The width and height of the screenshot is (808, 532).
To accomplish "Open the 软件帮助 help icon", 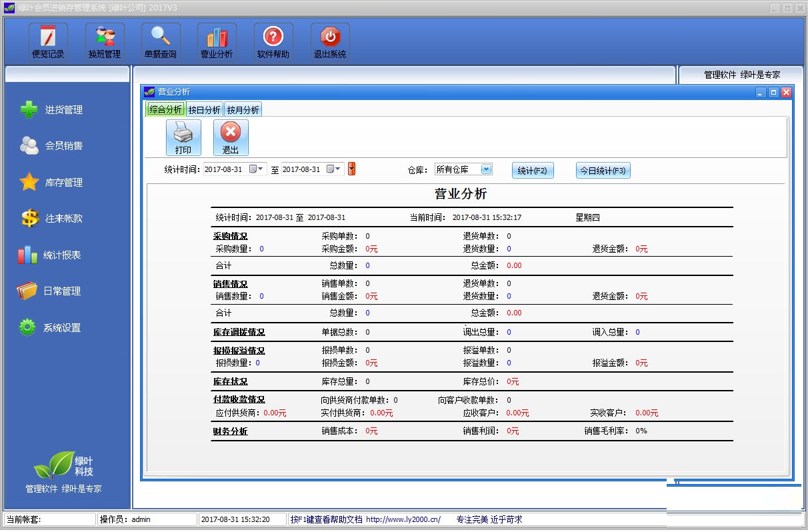I will click(x=273, y=43).
